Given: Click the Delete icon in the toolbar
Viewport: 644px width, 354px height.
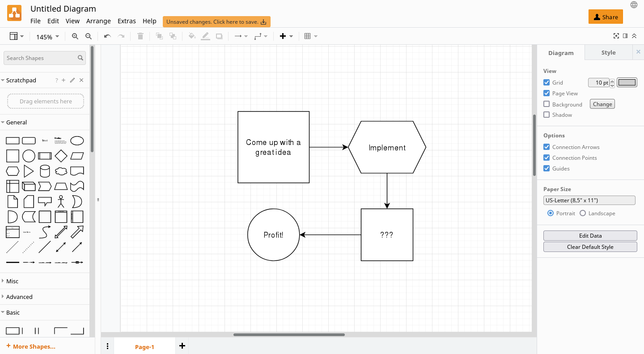Looking at the screenshot, I should (x=140, y=36).
